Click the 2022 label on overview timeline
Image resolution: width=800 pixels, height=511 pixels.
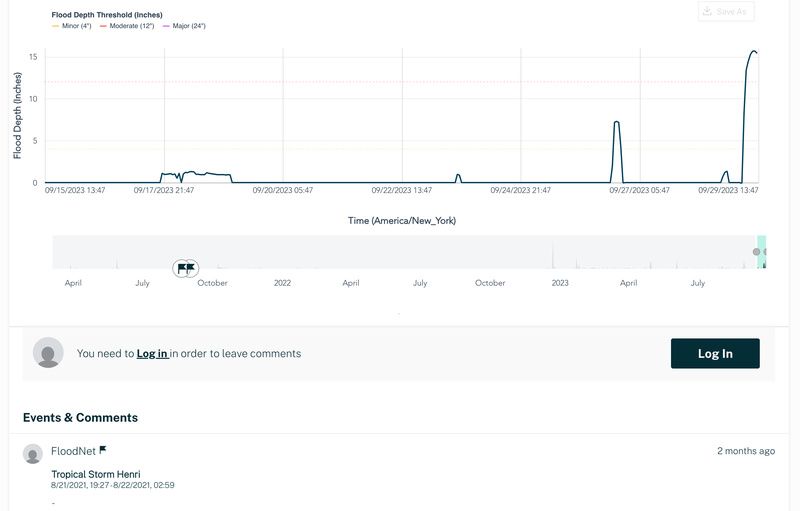282,283
